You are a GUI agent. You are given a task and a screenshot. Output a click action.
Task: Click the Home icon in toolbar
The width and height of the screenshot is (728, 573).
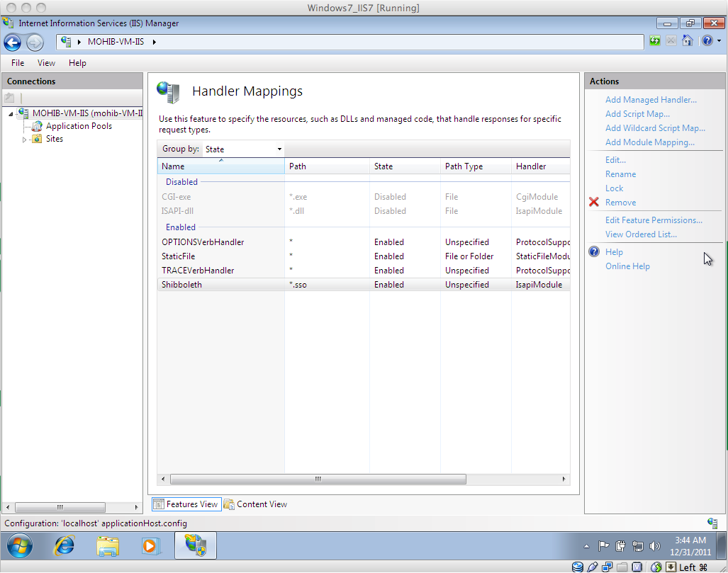coord(687,41)
